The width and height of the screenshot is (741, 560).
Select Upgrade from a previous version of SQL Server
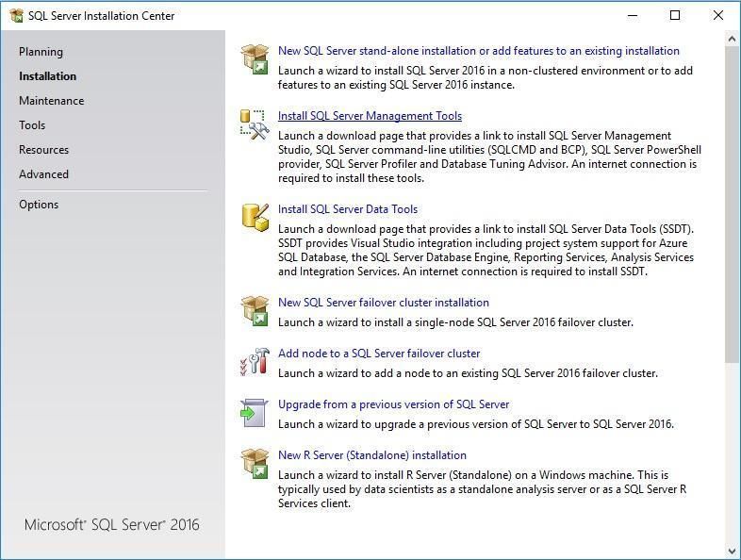click(393, 404)
